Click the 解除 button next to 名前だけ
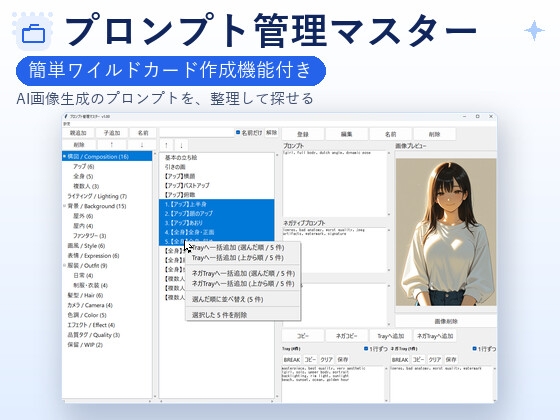Screen dimensions: 560x420 (271, 132)
